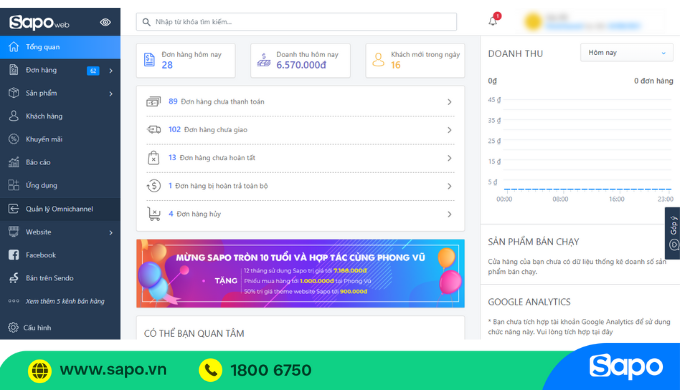The image size is (680, 390).
Task: Expand the Đơn hàng submenu chevron
Action: tap(111, 70)
